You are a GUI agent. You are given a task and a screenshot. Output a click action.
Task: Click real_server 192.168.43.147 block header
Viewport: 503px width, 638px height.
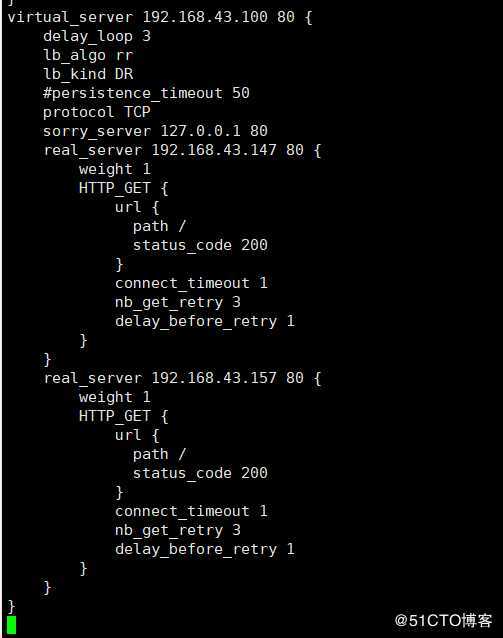click(182, 150)
